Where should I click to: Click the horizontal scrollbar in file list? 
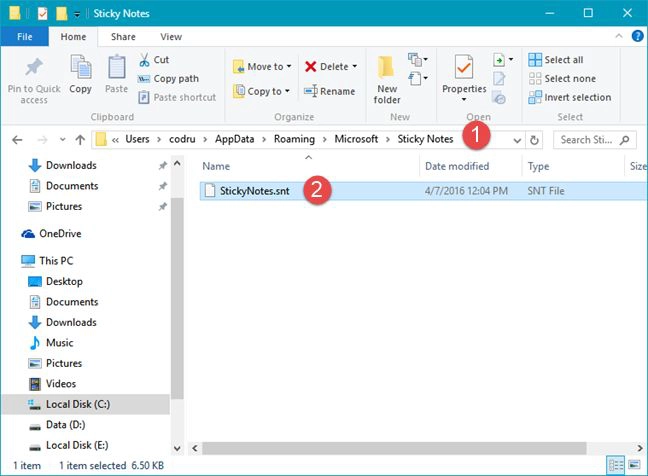(x=394, y=448)
